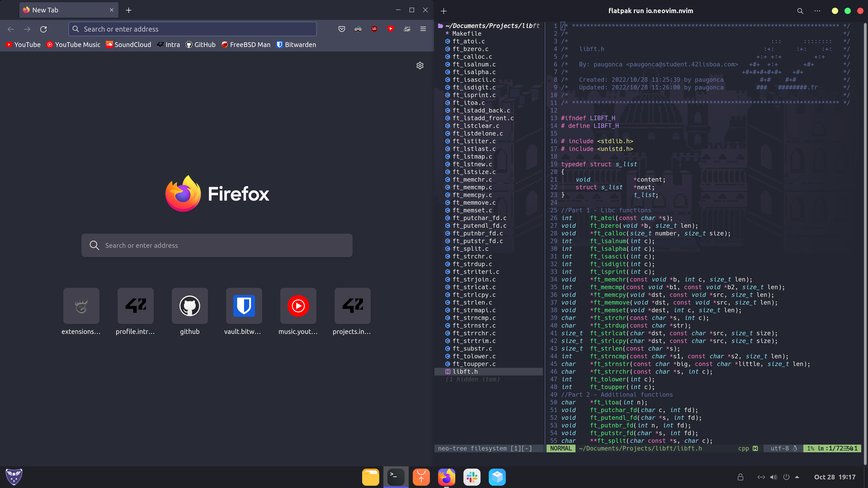This screenshot has height=488, width=868.
Task: Open Firefox hamburger application menu
Action: (423, 29)
